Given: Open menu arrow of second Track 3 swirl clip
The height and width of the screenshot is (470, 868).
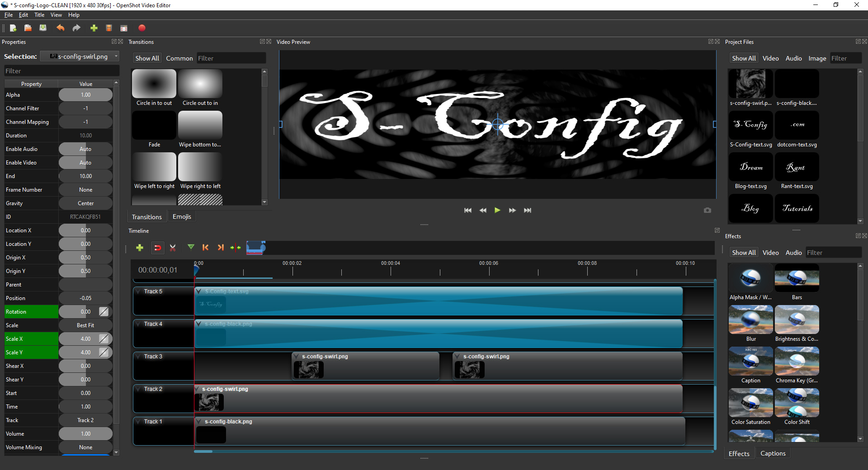Looking at the screenshot, I should (458, 357).
